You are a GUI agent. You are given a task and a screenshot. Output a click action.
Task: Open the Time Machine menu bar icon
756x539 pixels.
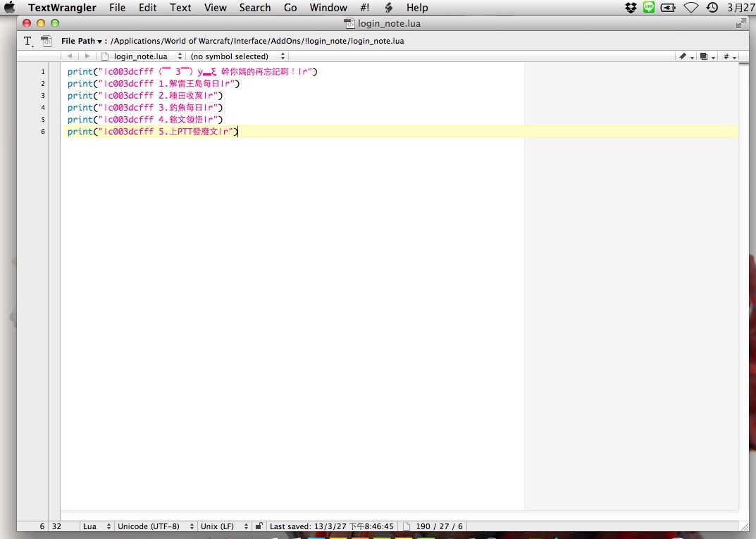[712, 7]
